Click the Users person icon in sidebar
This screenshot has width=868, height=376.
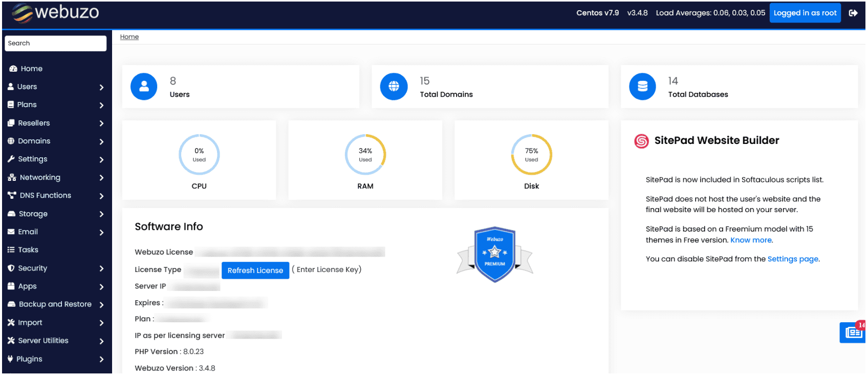tap(11, 87)
